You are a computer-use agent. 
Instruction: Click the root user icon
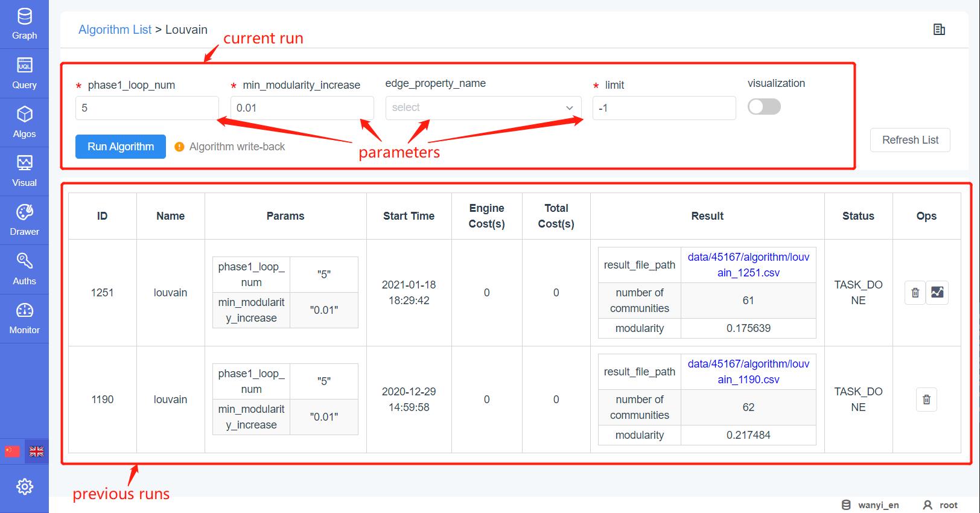927,505
